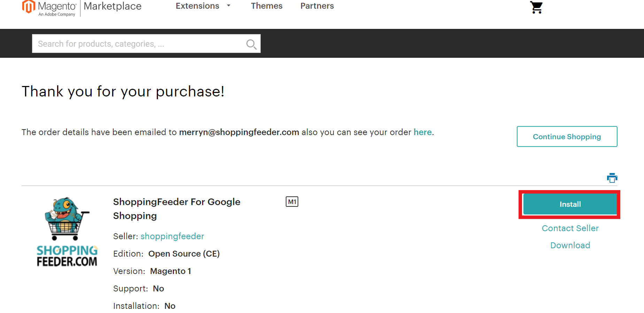The image size is (644, 313).
Task: Click the Marketplace header title
Action: tap(113, 6)
